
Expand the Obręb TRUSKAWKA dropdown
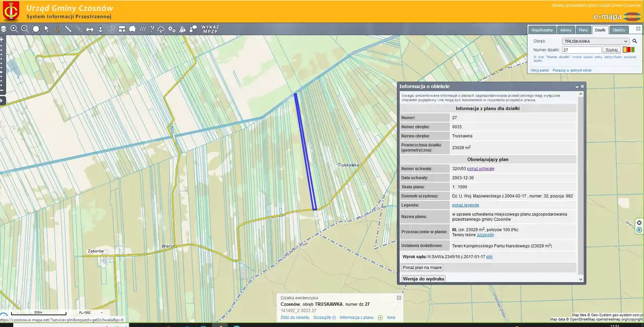[596, 41]
